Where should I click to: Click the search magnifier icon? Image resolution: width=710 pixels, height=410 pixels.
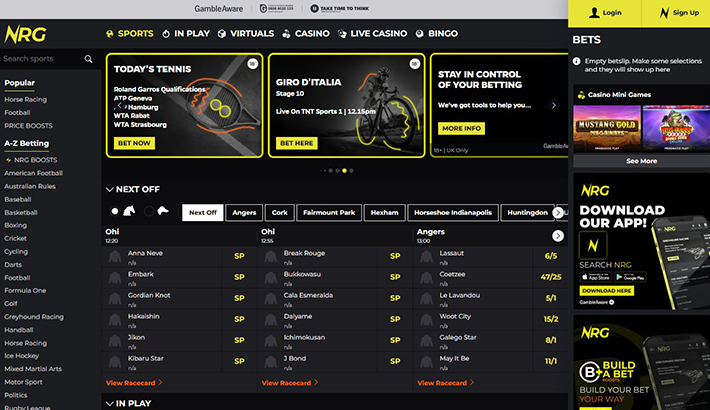pos(88,59)
